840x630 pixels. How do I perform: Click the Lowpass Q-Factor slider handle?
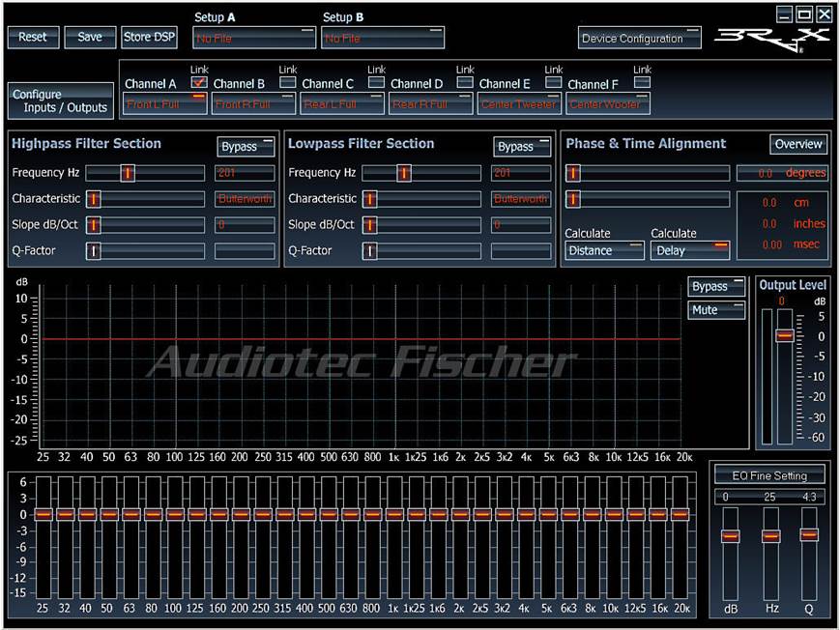coord(369,250)
